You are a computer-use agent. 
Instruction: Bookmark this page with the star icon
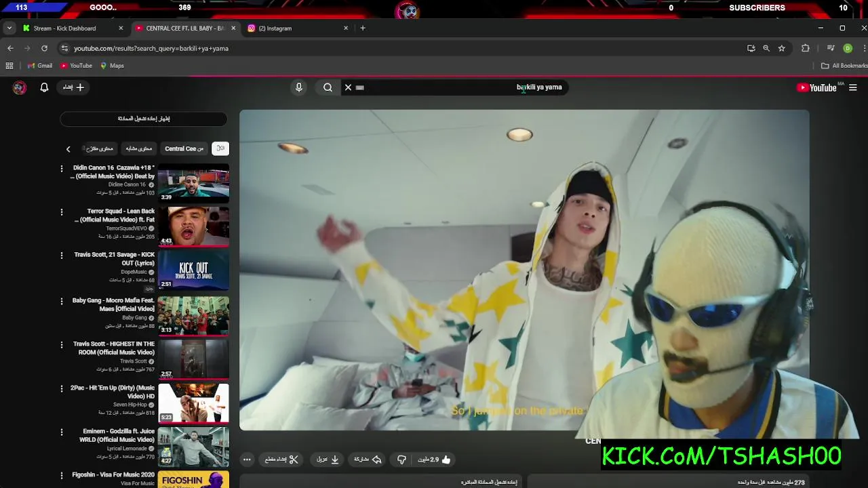(781, 48)
